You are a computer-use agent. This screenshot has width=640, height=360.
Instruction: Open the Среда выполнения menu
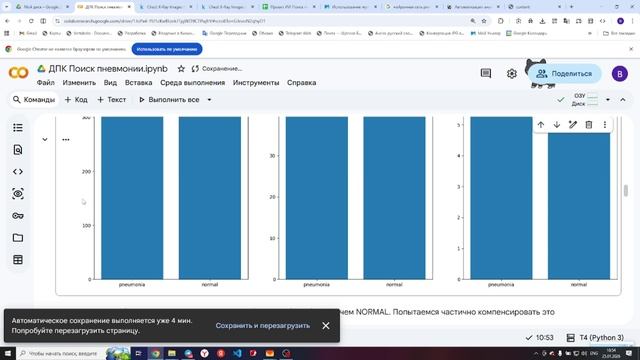(193, 83)
